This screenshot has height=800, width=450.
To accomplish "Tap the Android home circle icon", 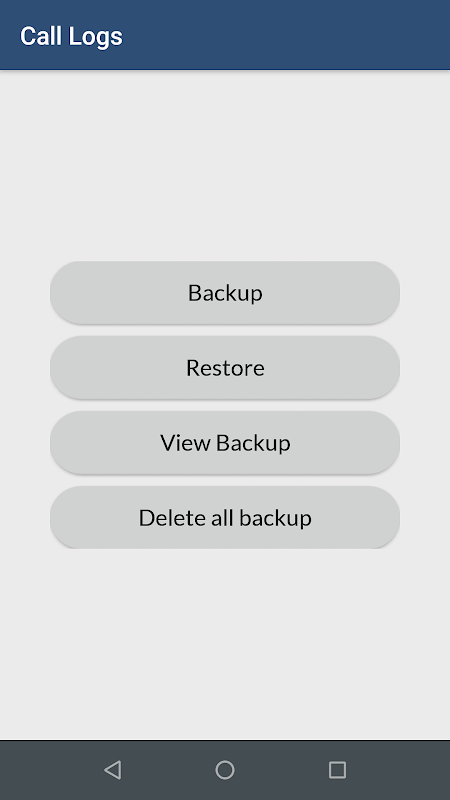I will (x=225, y=769).
